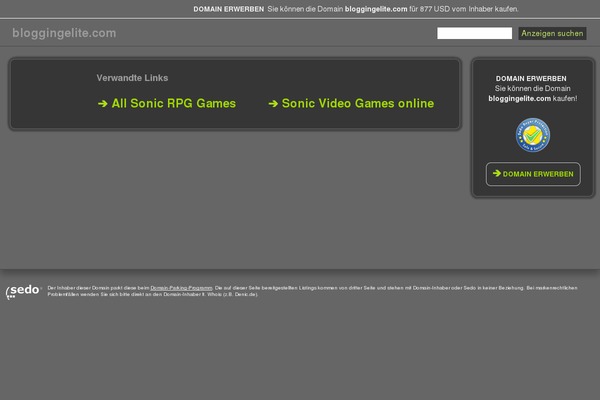Viewport: 600px width, 400px height.
Task: Click the top banner DOMAIN ERWERBEN text
Action: click(x=228, y=9)
